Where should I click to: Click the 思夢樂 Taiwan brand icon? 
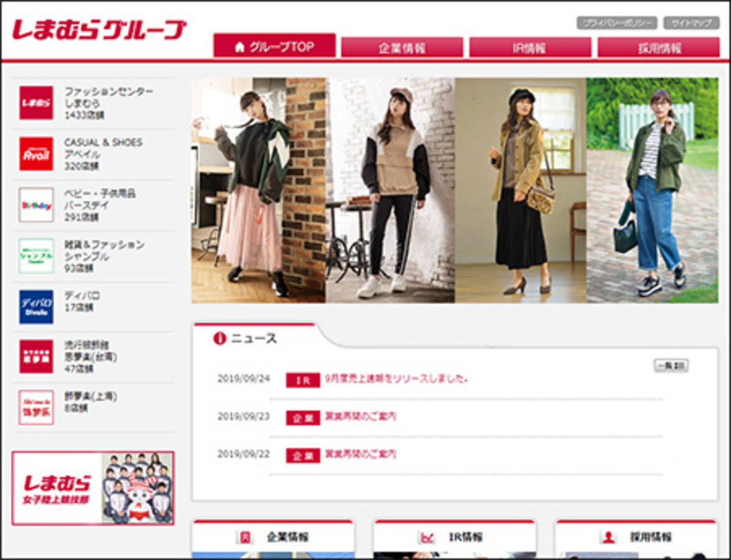pos(36,357)
